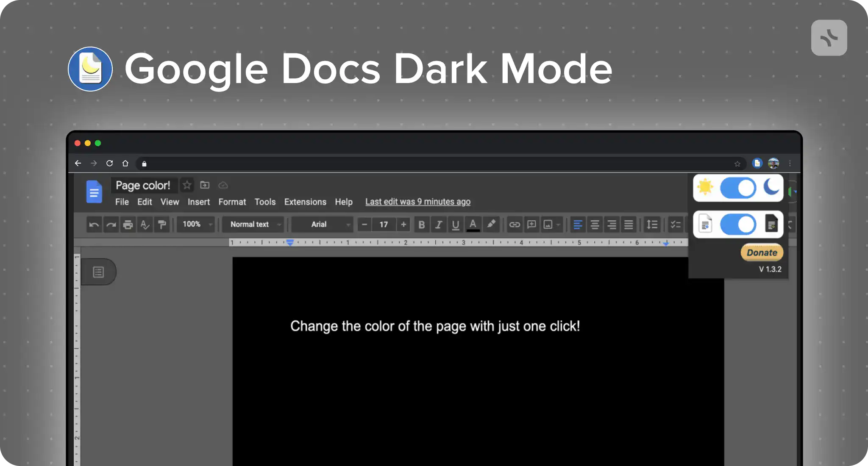868x466 pixels.
Task: Click the document outline panel icon
Action: 99,272
